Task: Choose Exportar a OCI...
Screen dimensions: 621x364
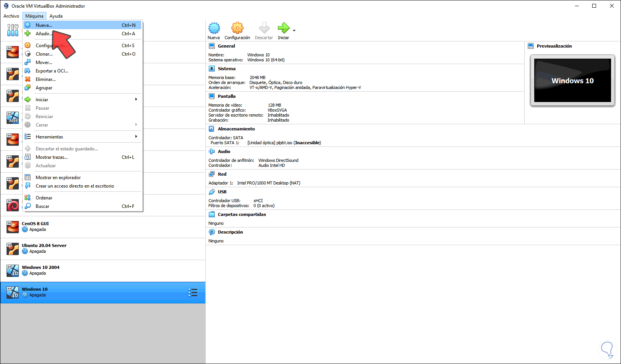Action: [83, 71]
